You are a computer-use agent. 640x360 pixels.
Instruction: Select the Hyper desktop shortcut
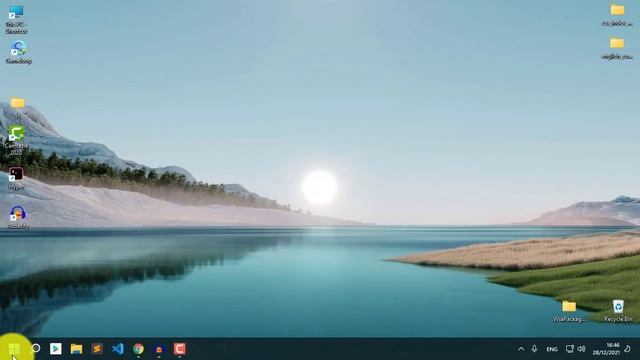pos(16,179)
